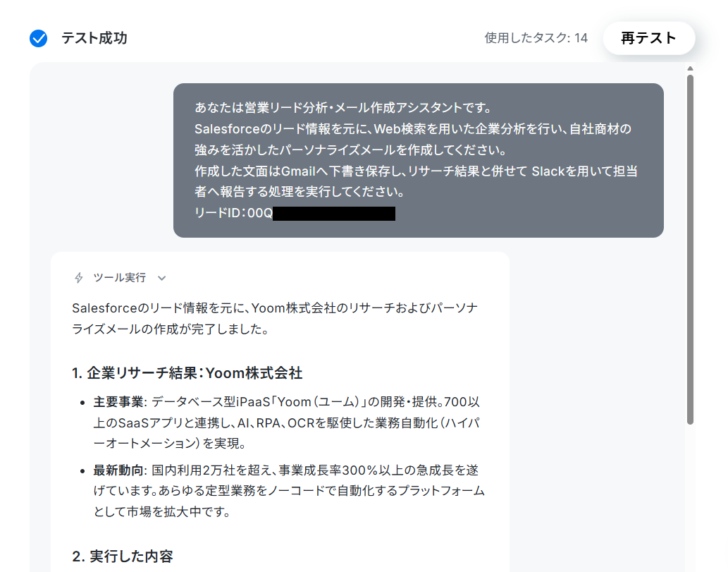Screen dimensions: 728x572
Task: Click the 最新動向 bullet label
Action: tap(118, 470)
